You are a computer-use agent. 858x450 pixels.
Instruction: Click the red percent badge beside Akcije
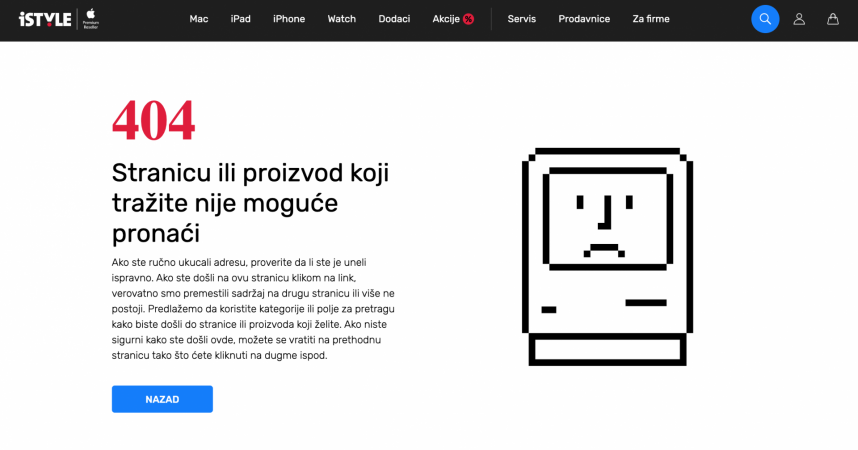[468, 19]
